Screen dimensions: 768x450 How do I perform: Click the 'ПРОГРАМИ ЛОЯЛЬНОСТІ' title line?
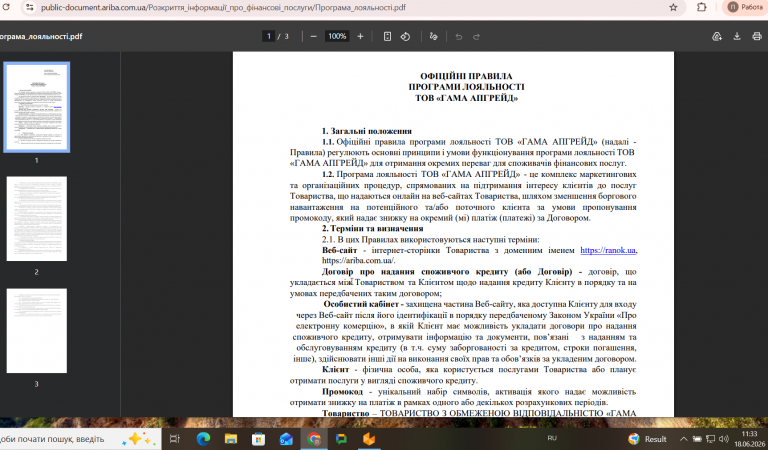[466, 87]
